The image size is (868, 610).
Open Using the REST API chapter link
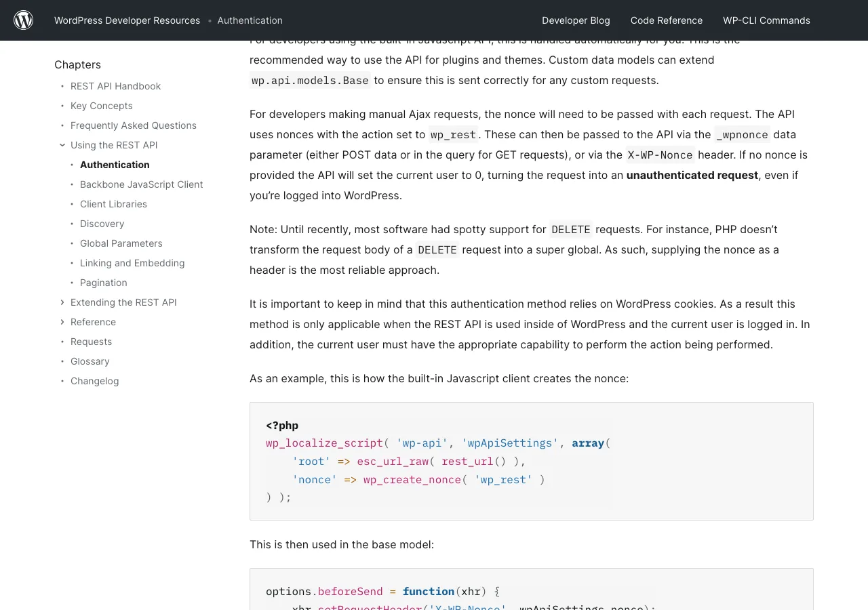(114, 145)
